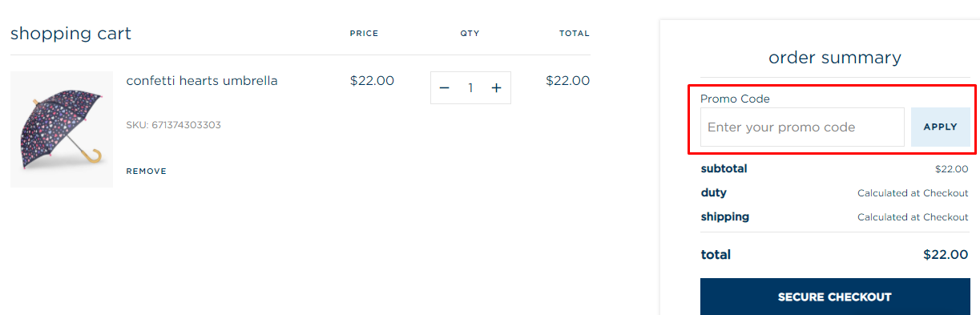The height and width of the screenshot is (315, 980).
Task: Proceed with Secure Checkout button
Action: (x=835, y=297)
